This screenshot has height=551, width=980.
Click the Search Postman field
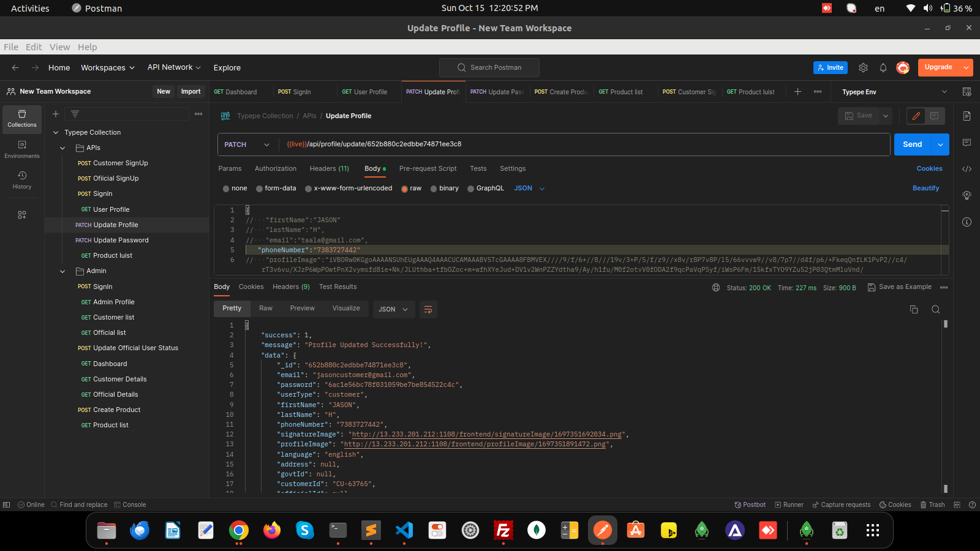pos(489,67)
